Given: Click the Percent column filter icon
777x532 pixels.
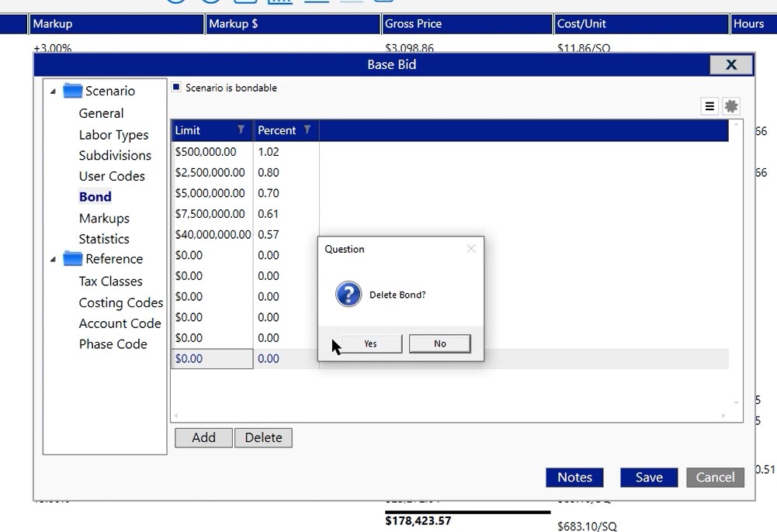Looking at the screenshot, I should tap(307, 130).
